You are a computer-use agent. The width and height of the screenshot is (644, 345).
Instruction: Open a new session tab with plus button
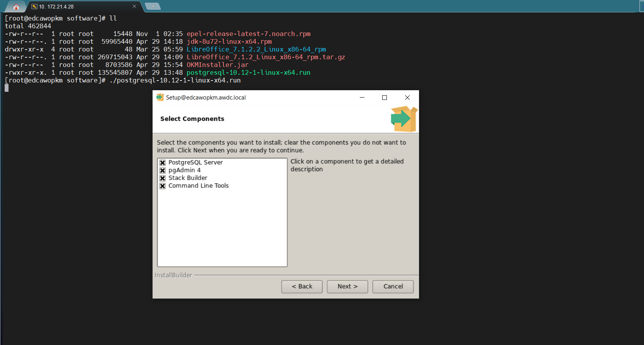(x=153, y=6)
